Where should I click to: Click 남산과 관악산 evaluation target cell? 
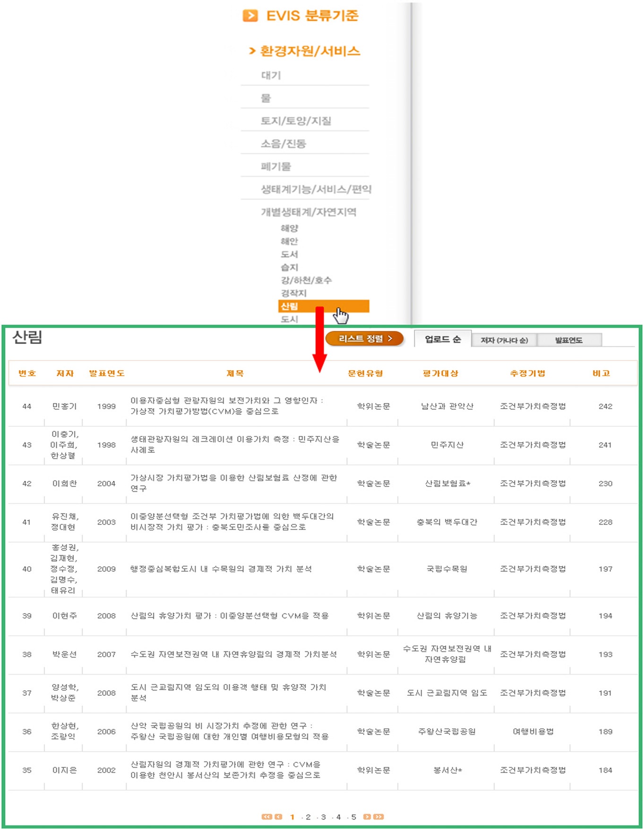point(447,406)
